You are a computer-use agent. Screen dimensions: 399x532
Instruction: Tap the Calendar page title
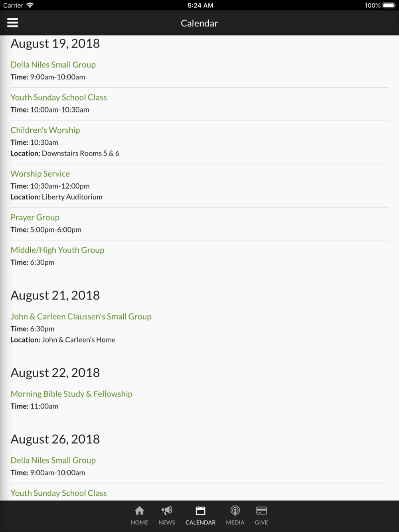(x=199, y=23)
